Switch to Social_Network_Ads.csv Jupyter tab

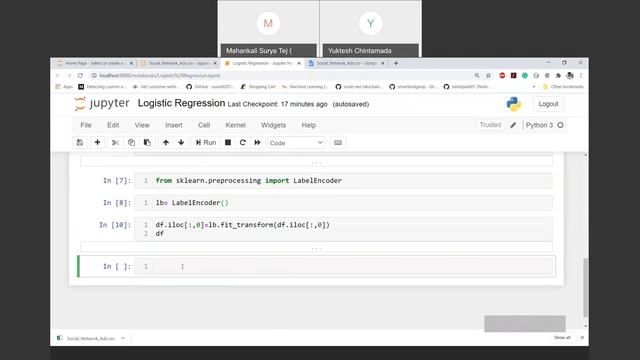(178, 63)
